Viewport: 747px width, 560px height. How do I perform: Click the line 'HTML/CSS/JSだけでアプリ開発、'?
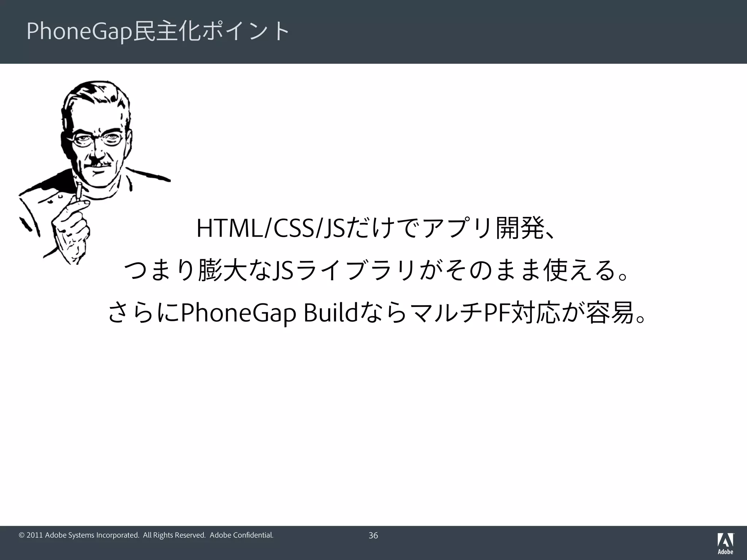pos(376,229)
